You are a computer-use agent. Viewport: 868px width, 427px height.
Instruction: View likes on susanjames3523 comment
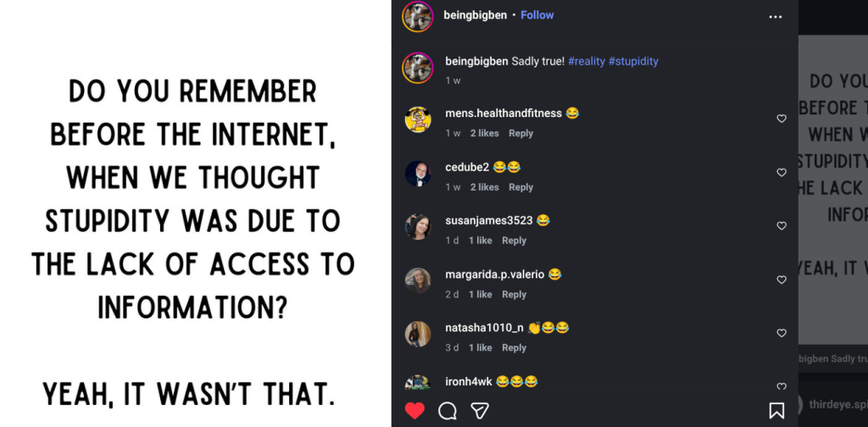click(480, 241)
